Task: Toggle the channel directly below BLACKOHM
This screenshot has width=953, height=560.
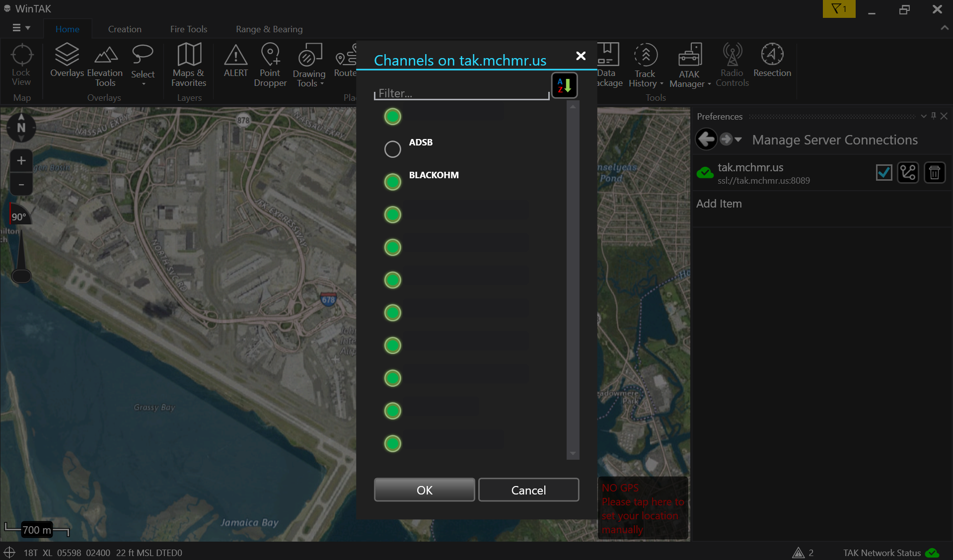Action: (x=392, y=214)
